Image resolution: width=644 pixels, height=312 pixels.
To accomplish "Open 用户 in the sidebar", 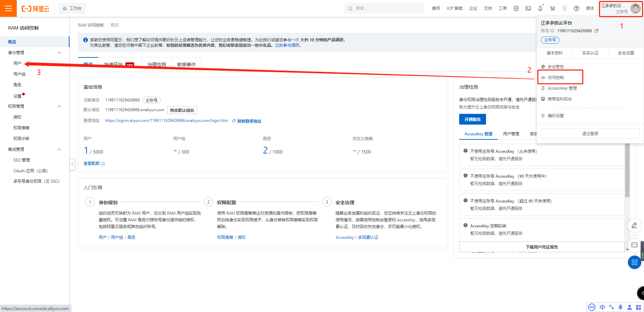I will 17,63.
